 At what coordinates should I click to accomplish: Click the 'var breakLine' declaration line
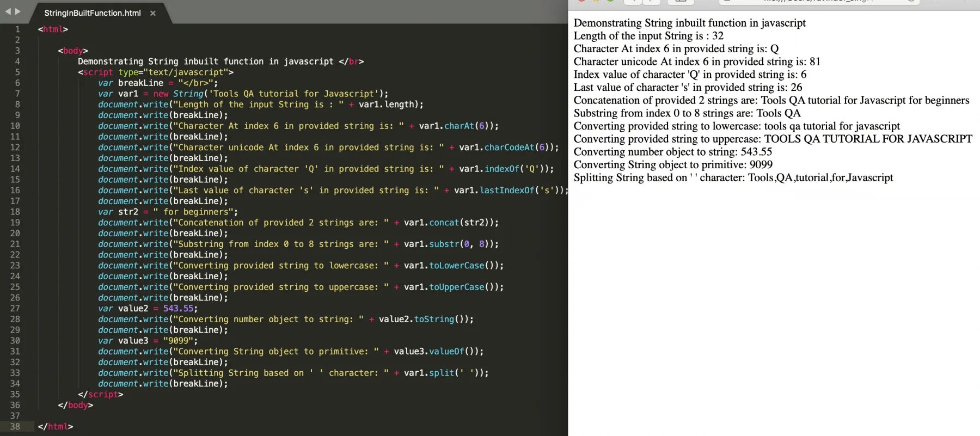[158, 83]
